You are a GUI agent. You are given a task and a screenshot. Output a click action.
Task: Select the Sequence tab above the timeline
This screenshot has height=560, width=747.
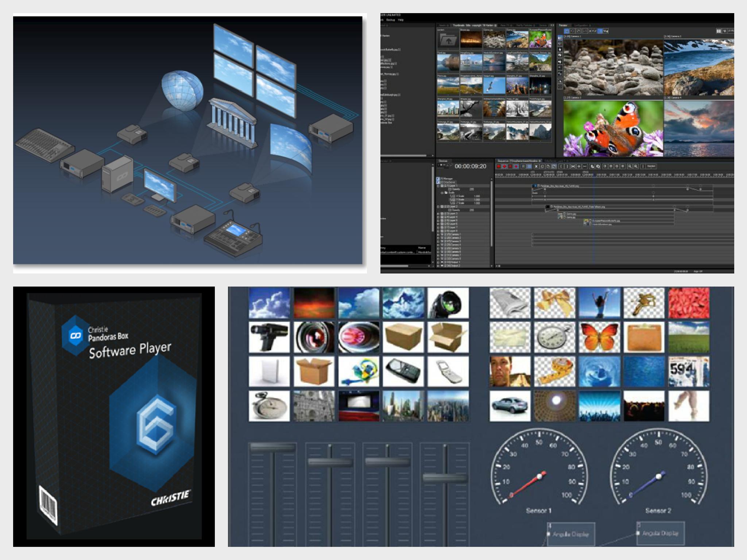pyautogui.click(x=519, y=161)
